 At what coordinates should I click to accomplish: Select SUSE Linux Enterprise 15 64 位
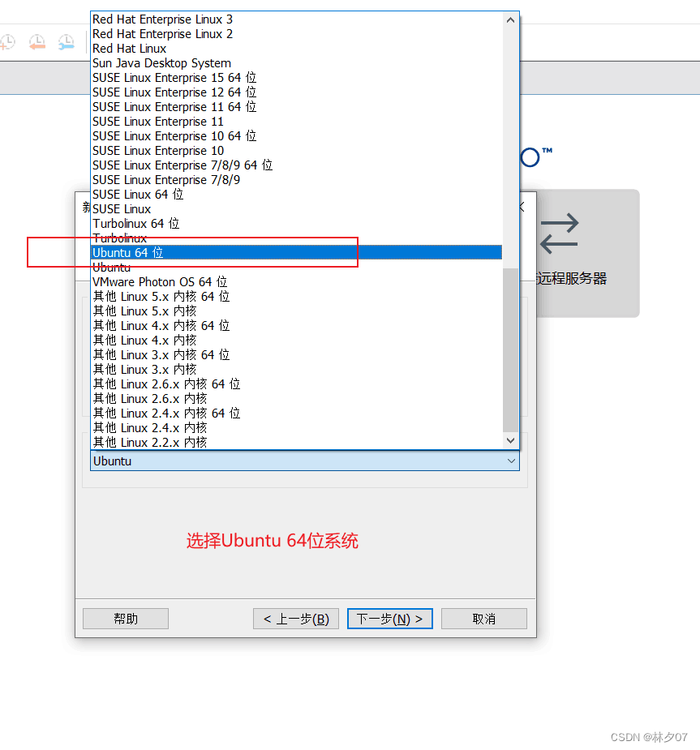click(x=296, y=78)
